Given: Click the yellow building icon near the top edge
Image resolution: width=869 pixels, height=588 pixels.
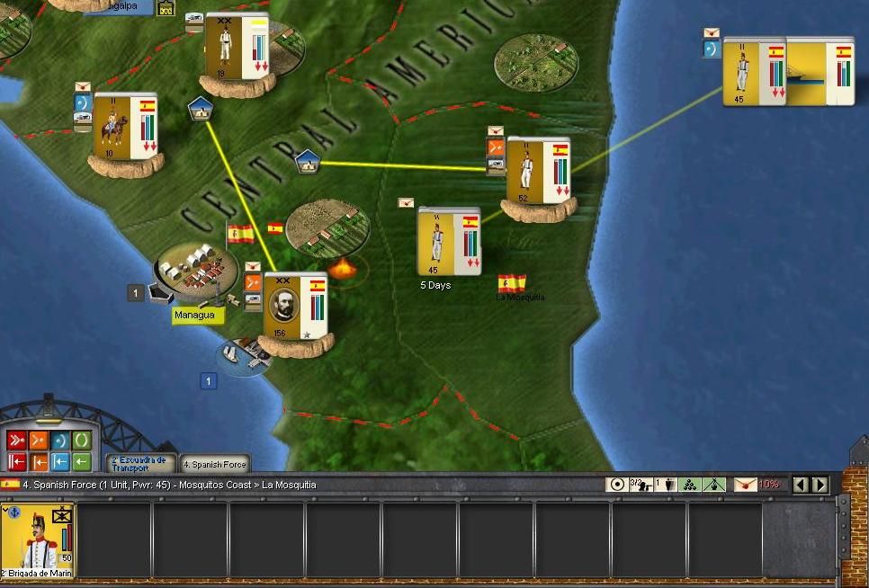Looking at the screenshot, I should click(166, 8).
